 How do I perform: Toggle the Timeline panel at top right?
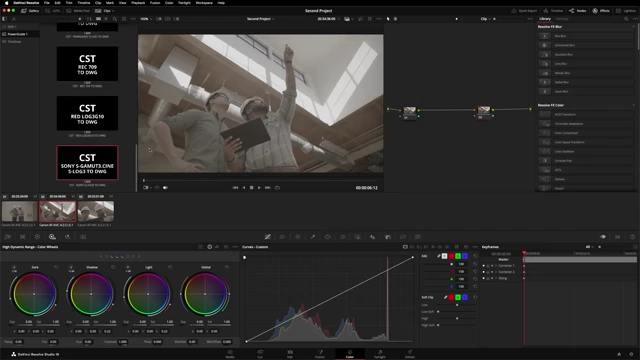[x=553, y=11]
